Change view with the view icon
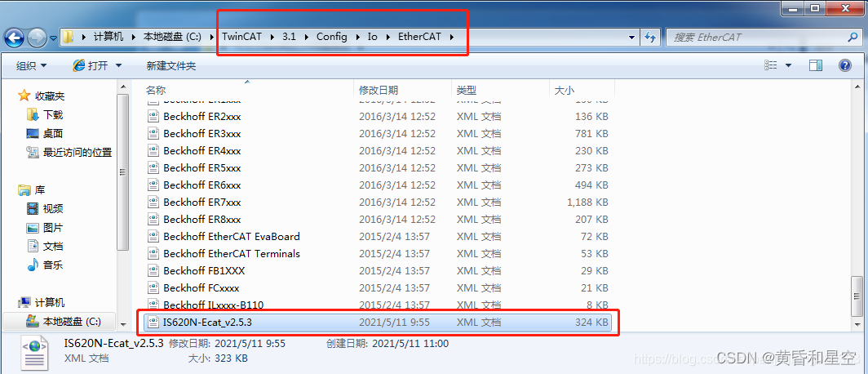The height and width of the screenshot is (374, 868). pos(772,65)
